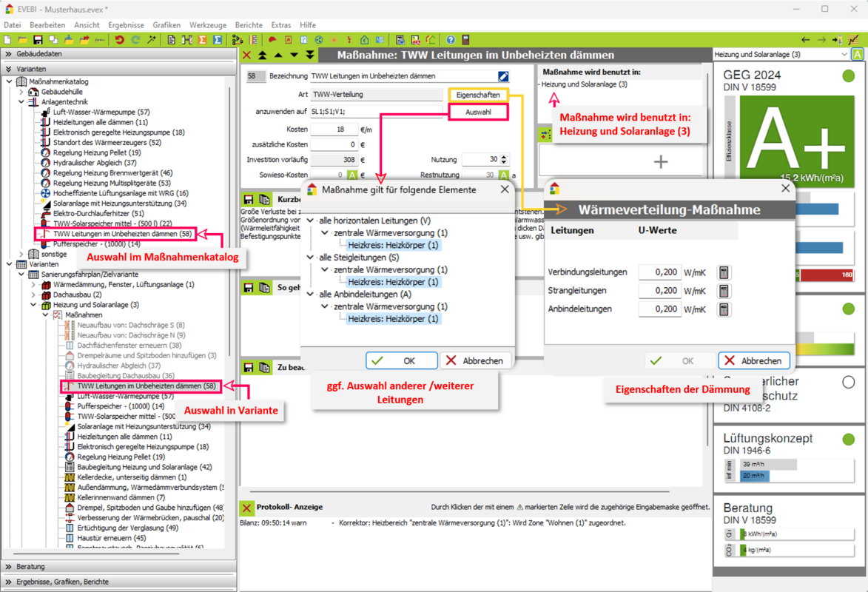Click the blue help question mark icon
The image size is (868, 592).
pyautogui.click(x=451, y=40)
